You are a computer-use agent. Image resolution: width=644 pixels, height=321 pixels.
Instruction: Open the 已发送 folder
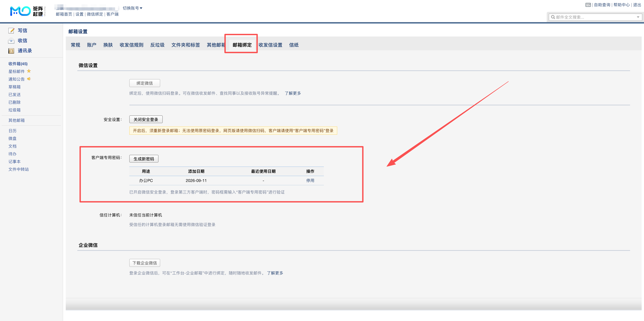point(14,94)
